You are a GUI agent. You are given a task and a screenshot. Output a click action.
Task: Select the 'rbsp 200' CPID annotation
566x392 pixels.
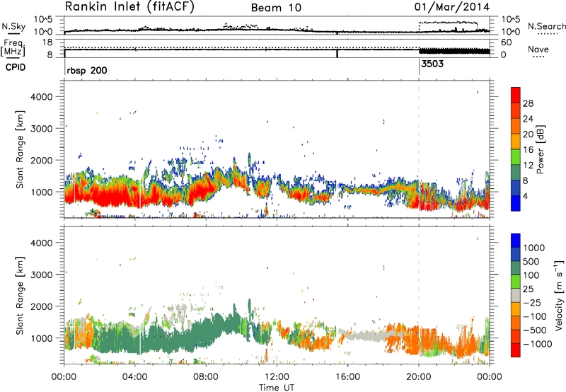(87, 70)
